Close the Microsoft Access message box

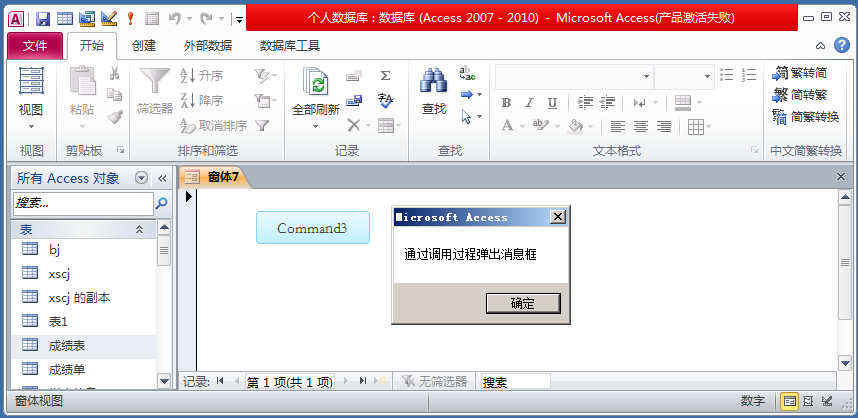558,217
